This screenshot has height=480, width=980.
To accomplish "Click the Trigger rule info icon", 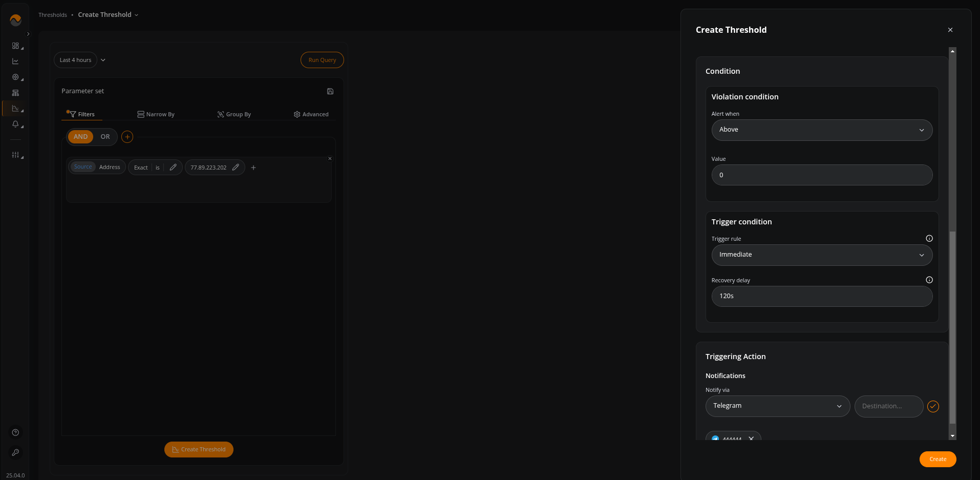I will [929, 238].
